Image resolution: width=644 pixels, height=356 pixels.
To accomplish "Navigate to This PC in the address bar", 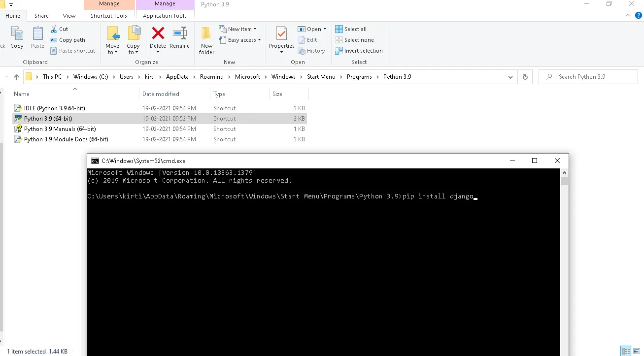I will [x=52, y=77].
